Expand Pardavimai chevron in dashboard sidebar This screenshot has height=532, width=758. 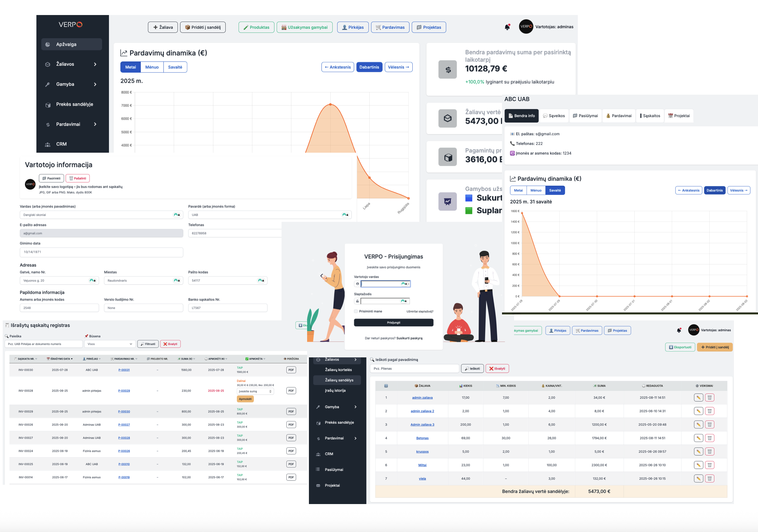point(95,124)
